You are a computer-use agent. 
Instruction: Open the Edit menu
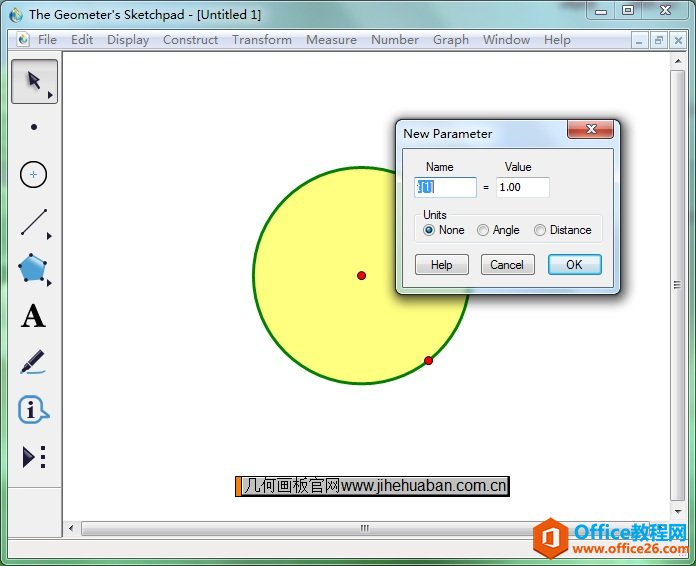point(82,40)
